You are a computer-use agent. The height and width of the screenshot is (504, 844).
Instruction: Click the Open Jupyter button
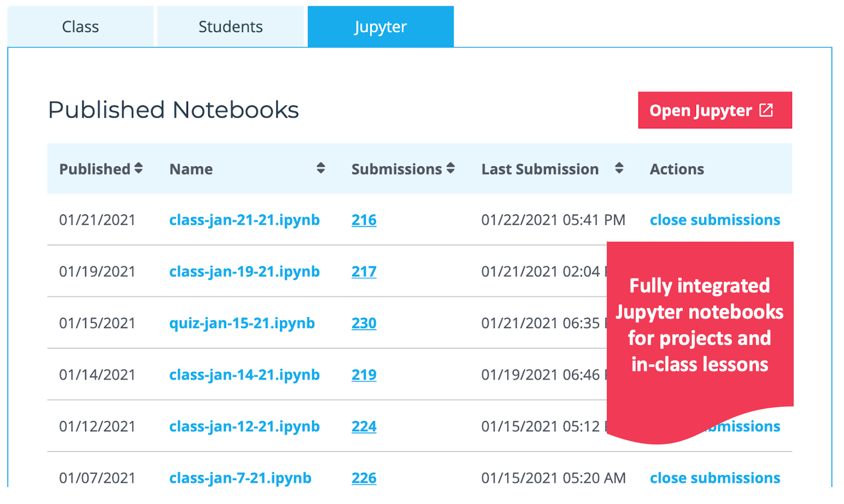(715, 110)
